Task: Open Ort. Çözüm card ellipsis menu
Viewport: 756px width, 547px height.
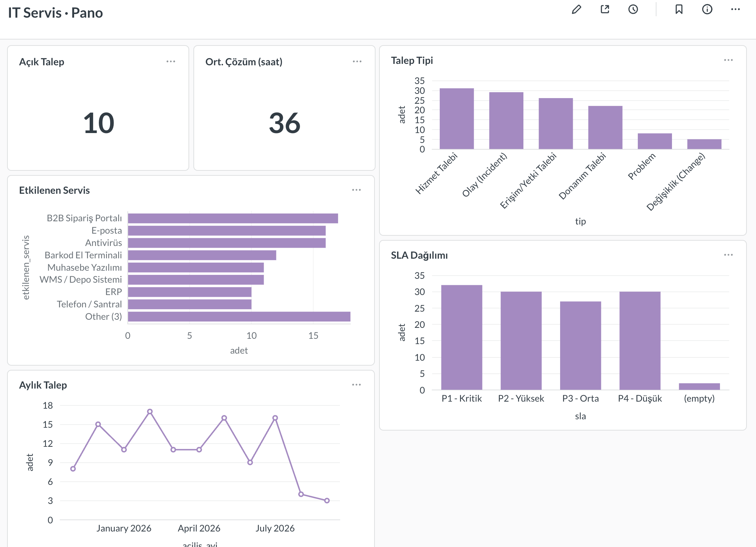Action: pos(357,61)
